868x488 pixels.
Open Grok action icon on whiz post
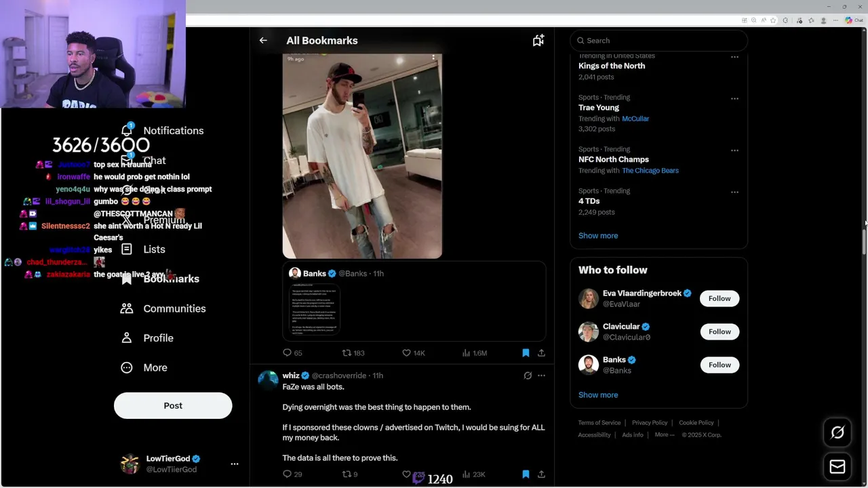pos(528,375)
